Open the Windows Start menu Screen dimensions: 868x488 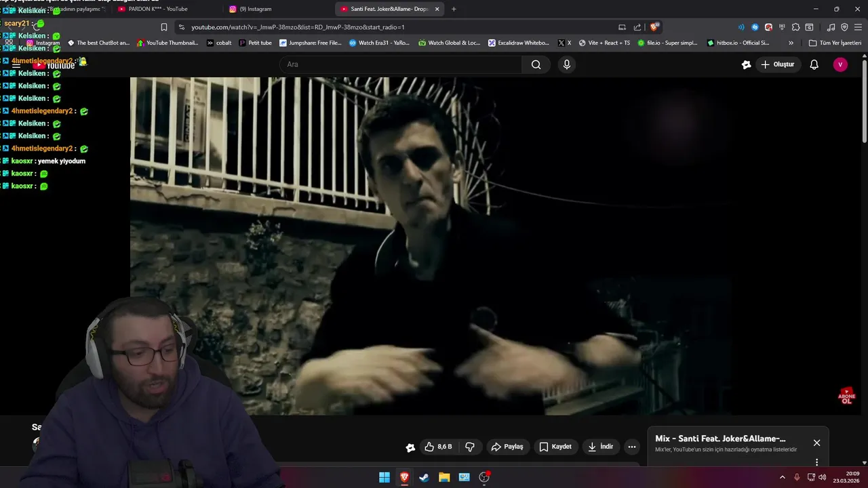coord(384,477)
